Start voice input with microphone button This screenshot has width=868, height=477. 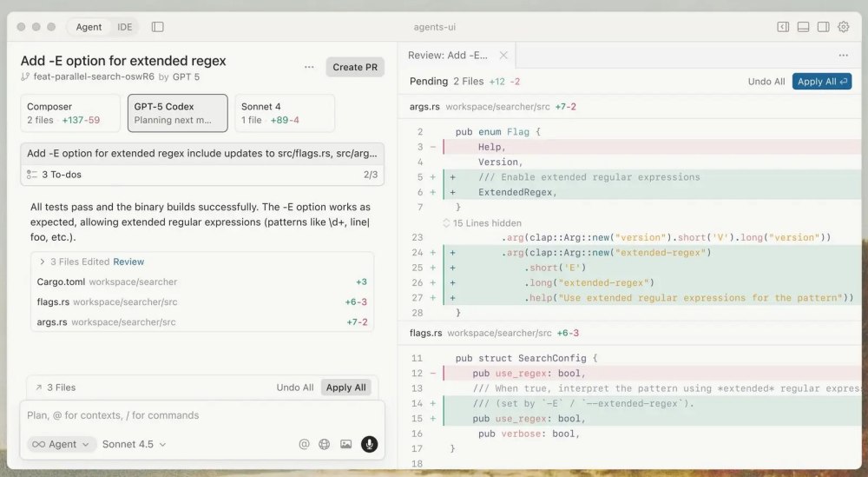click(x=369, y=444)
